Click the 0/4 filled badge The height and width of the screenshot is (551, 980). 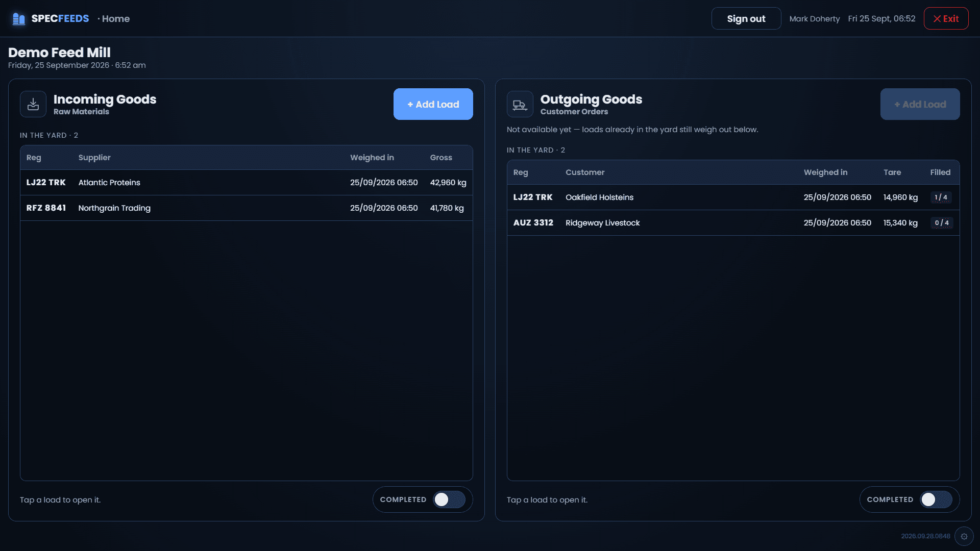pyautogui.click(x=941, y=223)
